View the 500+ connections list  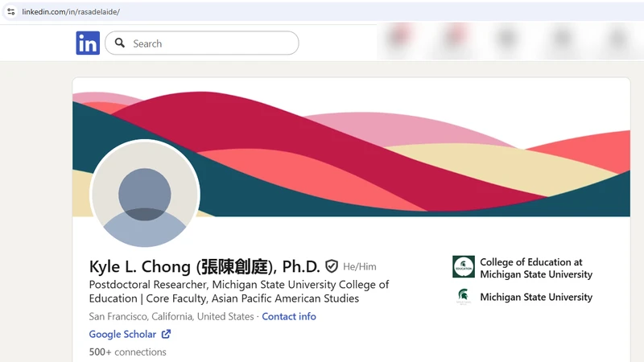pos(128,352)
